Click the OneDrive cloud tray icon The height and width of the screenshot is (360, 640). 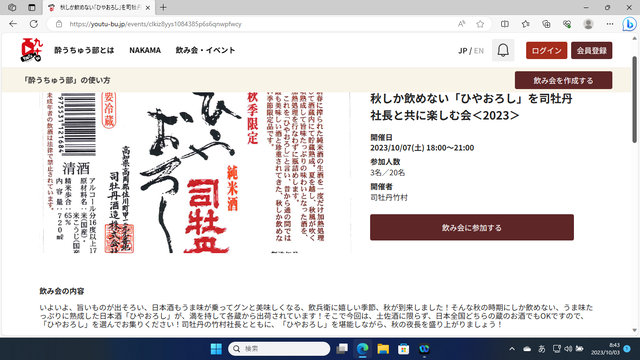pos(527,349)
